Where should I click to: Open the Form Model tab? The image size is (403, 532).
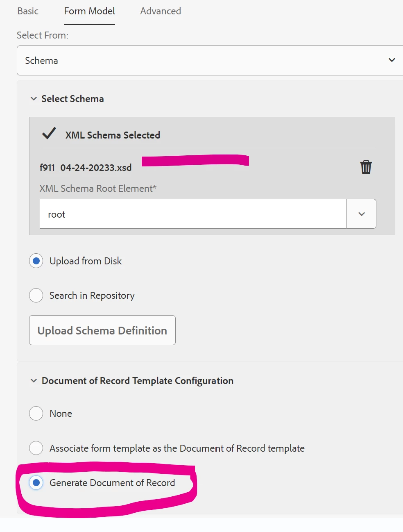pos(89,11)
